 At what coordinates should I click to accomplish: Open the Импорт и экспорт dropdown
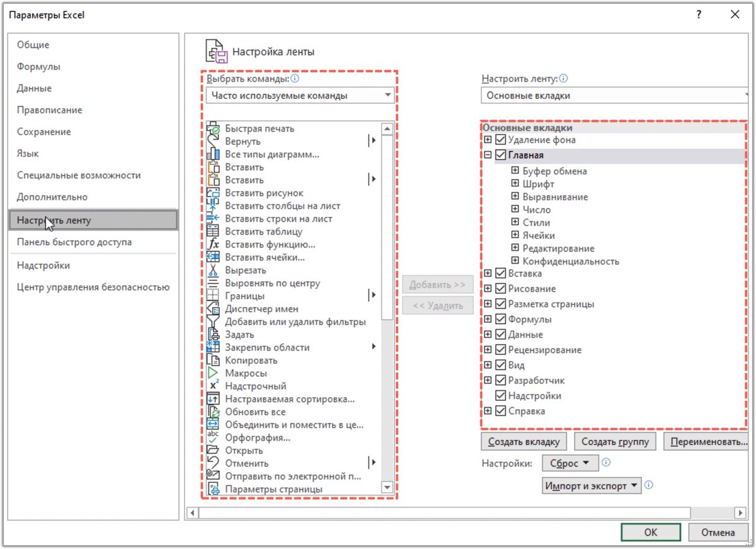pos(591,486)
